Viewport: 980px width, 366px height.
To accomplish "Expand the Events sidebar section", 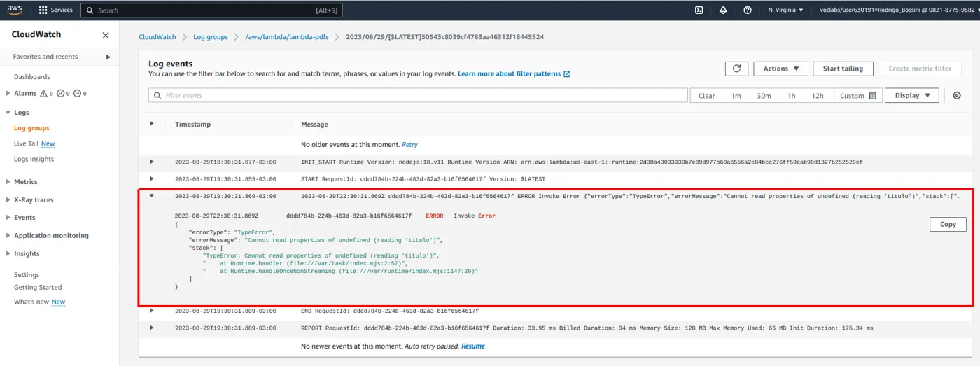I will [x=8, y=218].
